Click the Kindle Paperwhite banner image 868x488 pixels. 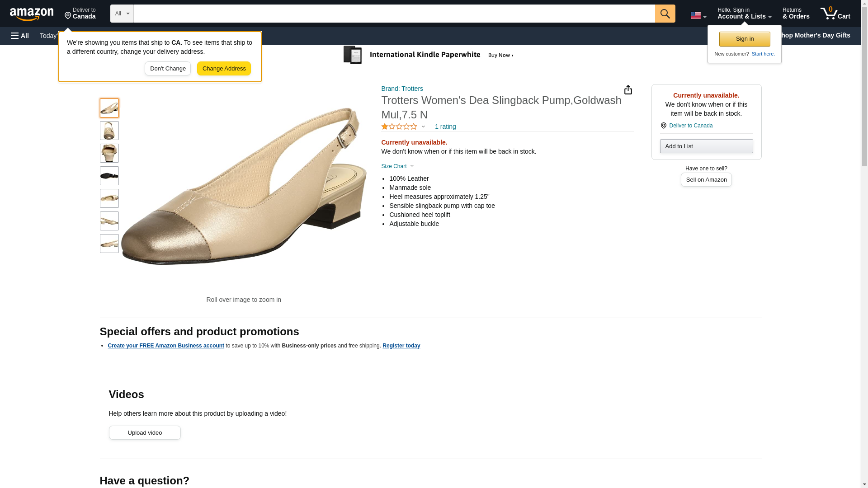(x=428, y=55)
